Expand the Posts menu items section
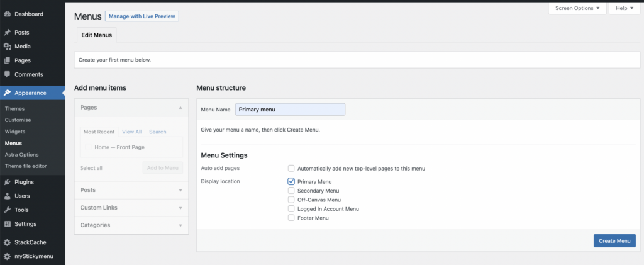The width and height of the screenshot is (644, 265). tap(131, 190)
